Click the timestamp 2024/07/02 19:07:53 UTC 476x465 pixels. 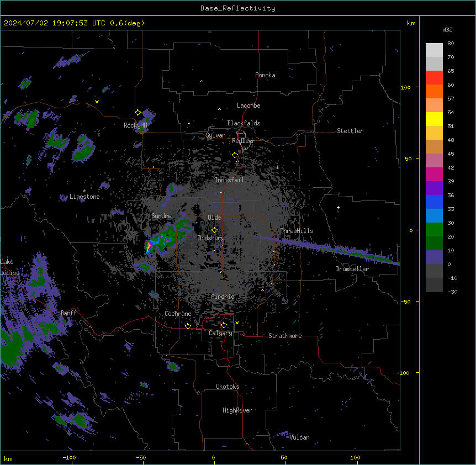54,23
